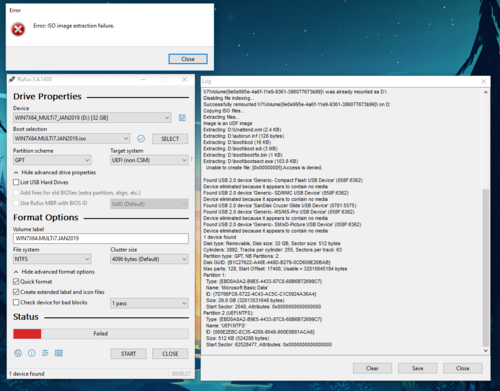500x391 pixels.
Task: Click Close button at Log window bottom
Action: tap(463, 368)
